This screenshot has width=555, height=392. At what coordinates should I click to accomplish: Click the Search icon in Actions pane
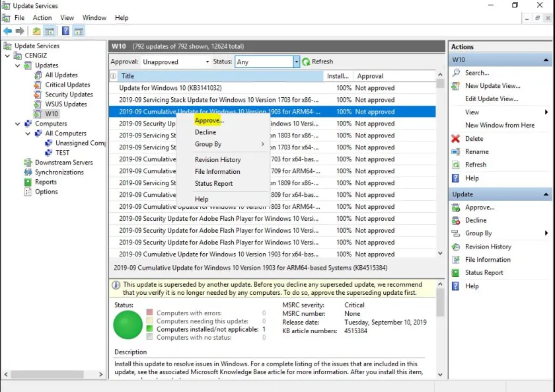pos(455,73)
